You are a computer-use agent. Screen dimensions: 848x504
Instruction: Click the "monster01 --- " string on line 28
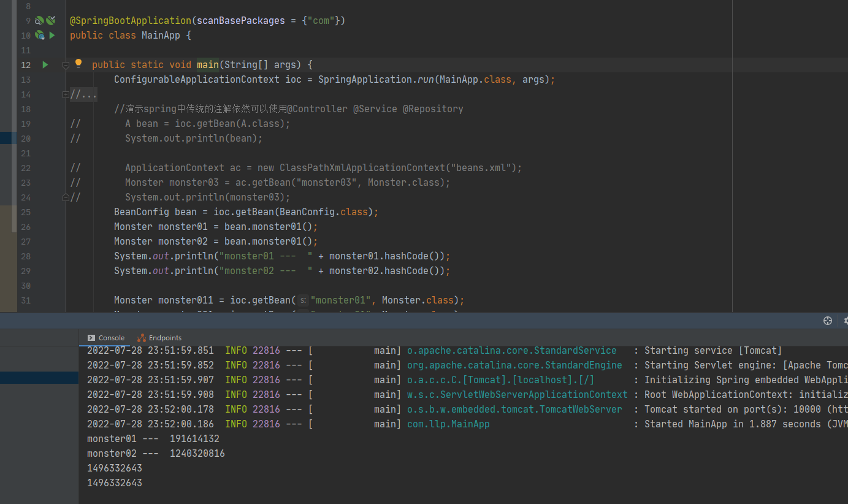(267, 256)
